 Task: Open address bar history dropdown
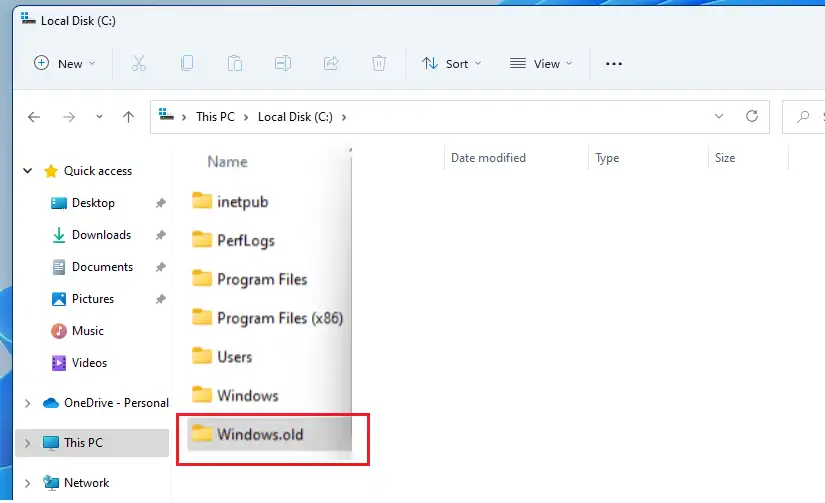click(719, 116)
